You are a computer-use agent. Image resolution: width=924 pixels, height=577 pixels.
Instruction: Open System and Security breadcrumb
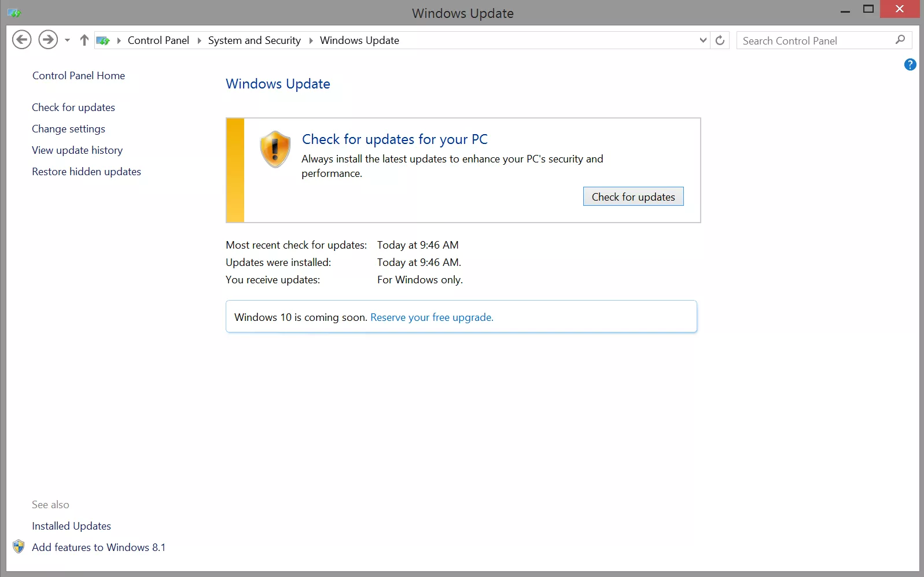(255, 40)
